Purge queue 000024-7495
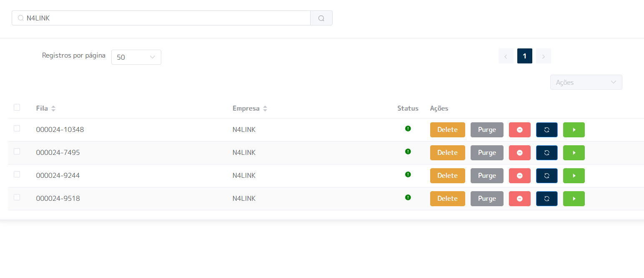The width and height of the screenshot is (644, 278). point(487,153)
